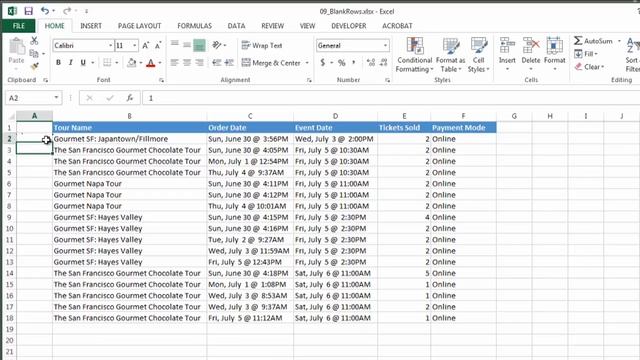Click the Select All corner triangle
Image resolution: width=640 pixels, height=360 pixels.
point(11,116)
